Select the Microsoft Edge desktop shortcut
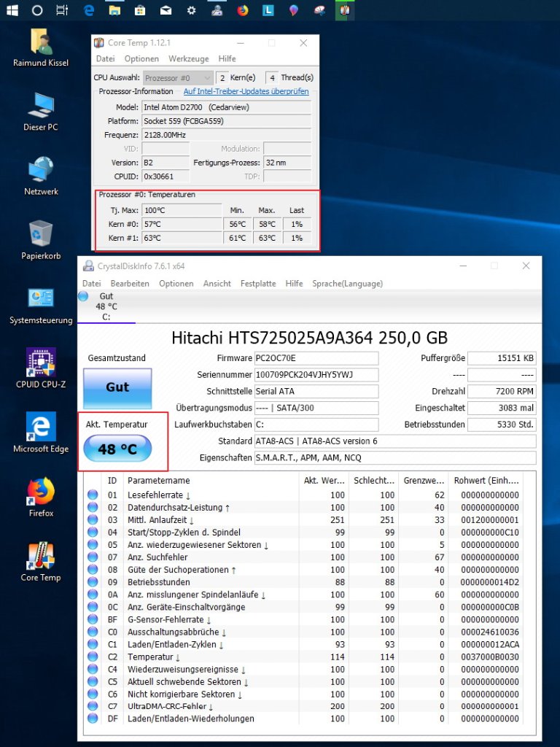This screenshot has width=560, height=747. [x=41, y=433]
